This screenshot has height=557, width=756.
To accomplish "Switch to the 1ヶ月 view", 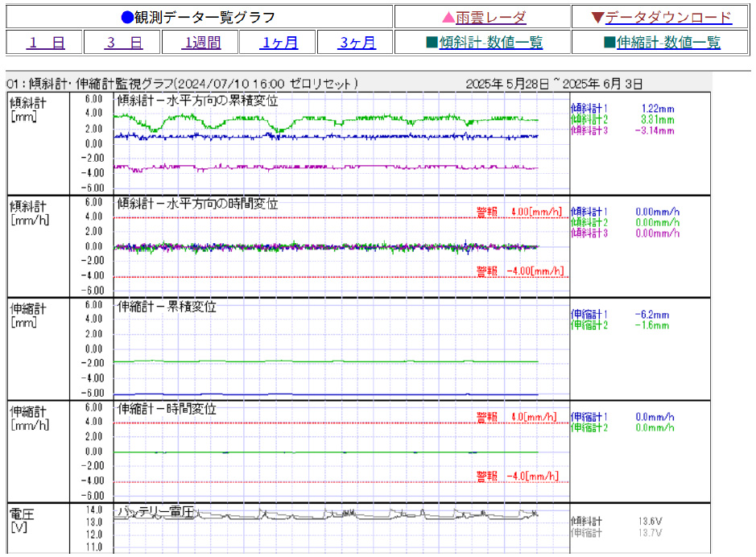I will click(x=279, y=43).
